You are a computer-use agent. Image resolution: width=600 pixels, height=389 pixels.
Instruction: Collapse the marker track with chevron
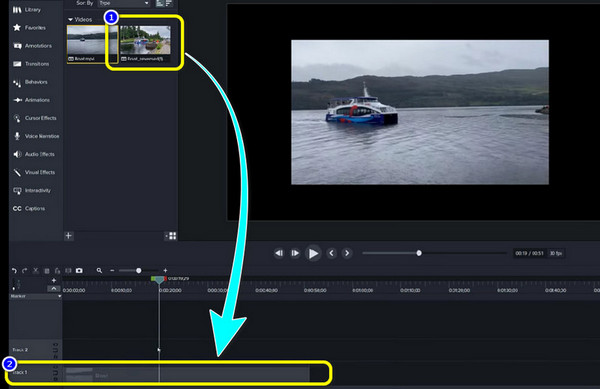click(x=54, y=288)
